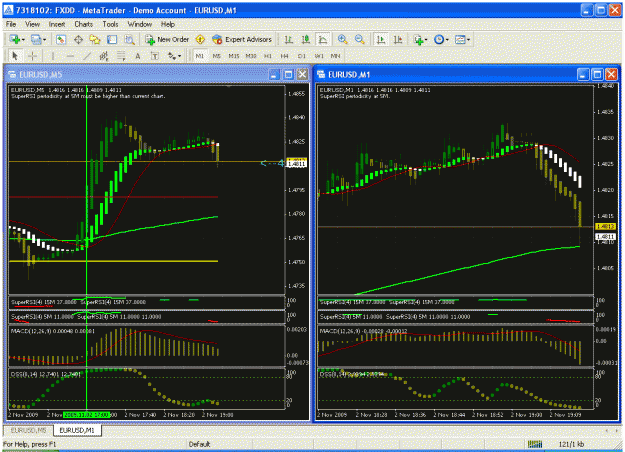This screenshot has width=625, height=452.
Task: Toggle Chart Shift from right border
Action: [x=398, y=39]
